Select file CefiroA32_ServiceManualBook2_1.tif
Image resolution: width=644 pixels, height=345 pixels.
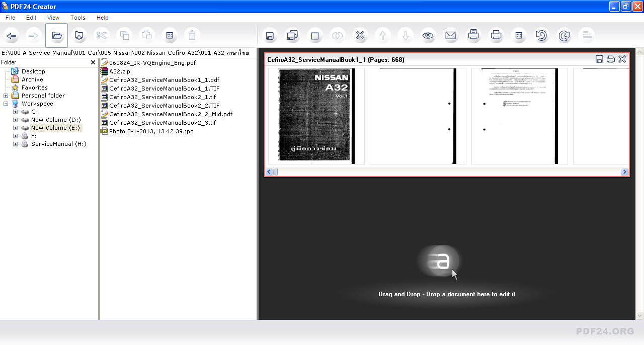pos(163,97)
